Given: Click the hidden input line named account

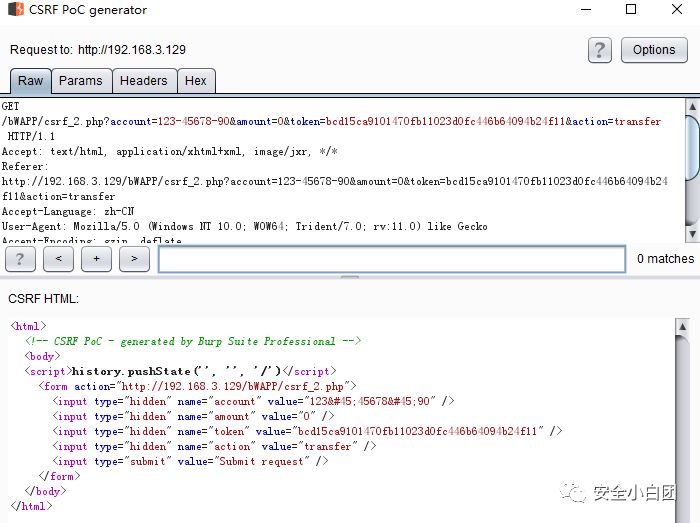Looking at the screenshot, I should [253, 401].
